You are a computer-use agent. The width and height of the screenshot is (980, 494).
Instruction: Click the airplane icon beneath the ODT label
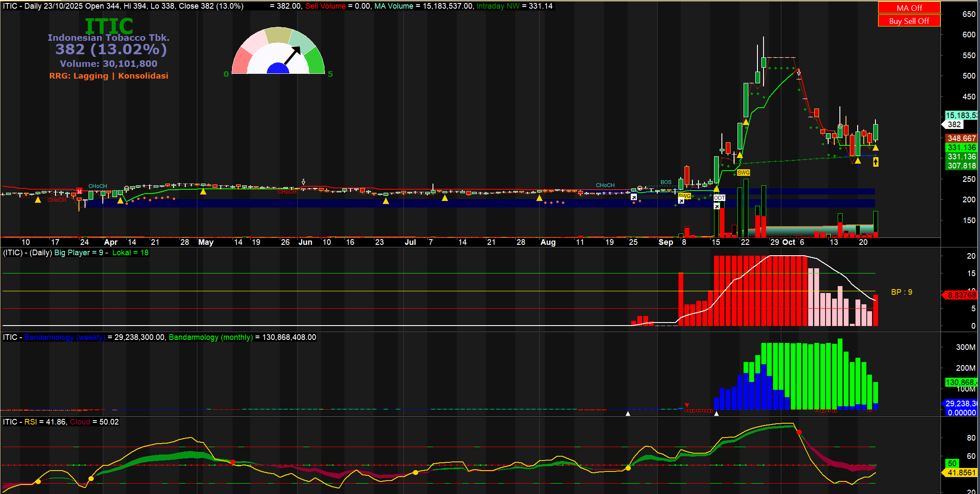click(x=717, y=206)
